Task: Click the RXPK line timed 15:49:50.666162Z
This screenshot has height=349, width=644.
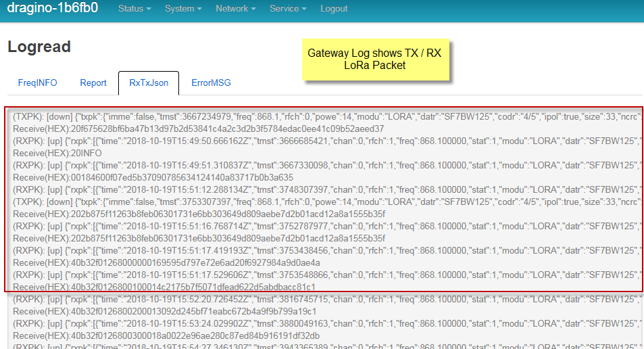Action: tap(327, 141)
